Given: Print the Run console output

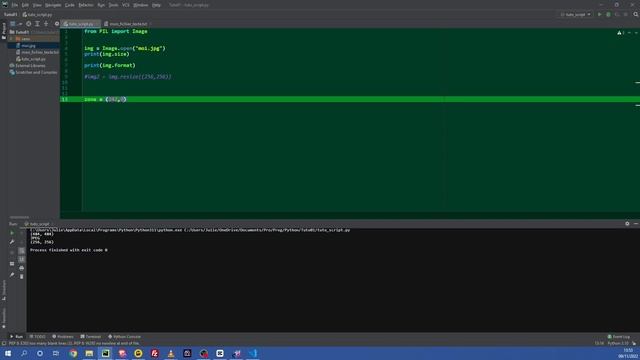Looking at the screenshot, I should coord(22,268).
